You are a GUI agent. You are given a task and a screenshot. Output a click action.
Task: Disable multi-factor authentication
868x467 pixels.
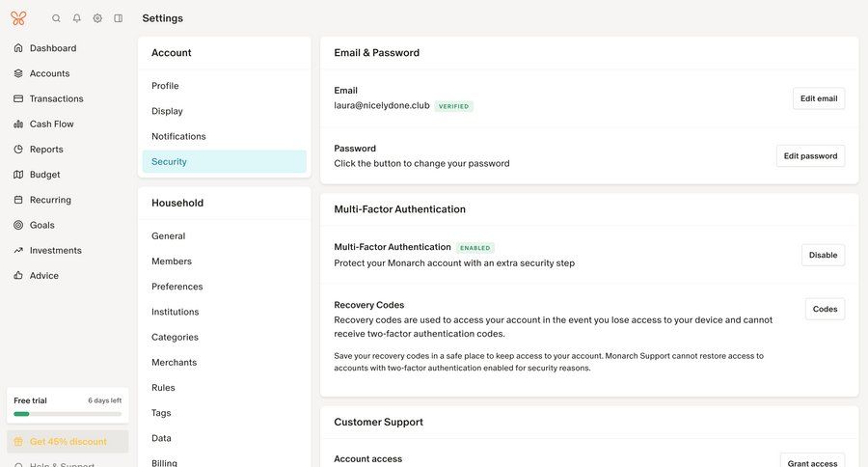tap(824, 255)
